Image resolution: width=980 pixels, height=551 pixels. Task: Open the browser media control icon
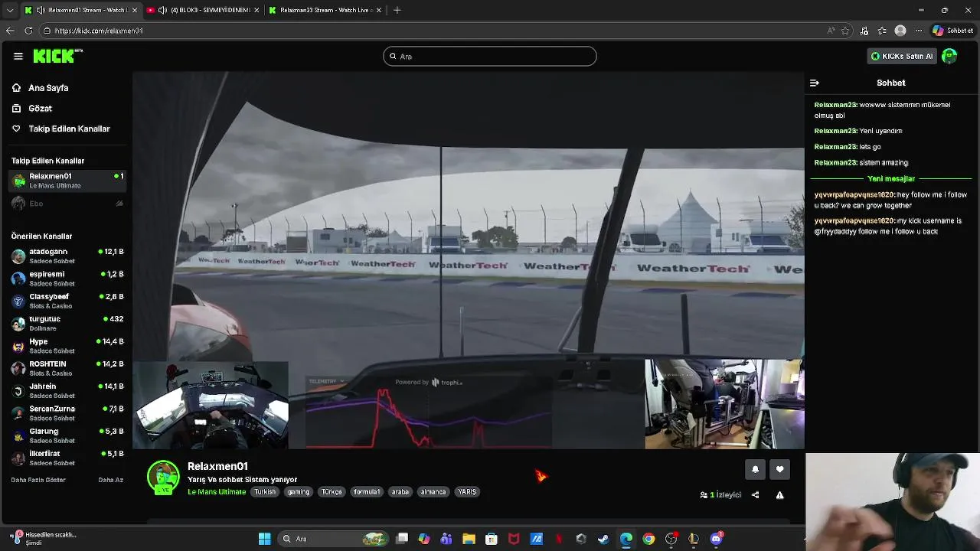pos(864,31)
